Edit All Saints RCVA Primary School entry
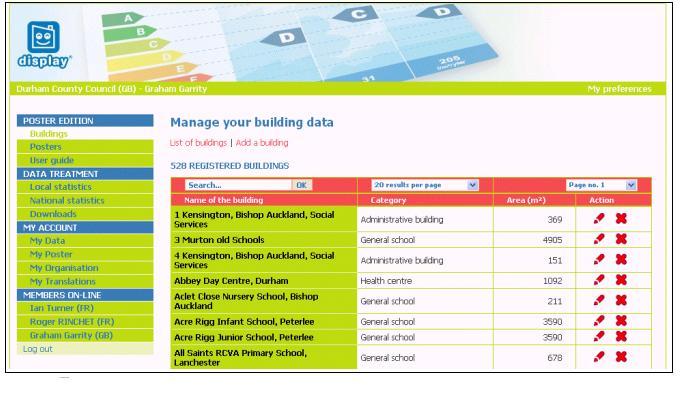Viewport: 700px width, 400px height. click(599, 357)
